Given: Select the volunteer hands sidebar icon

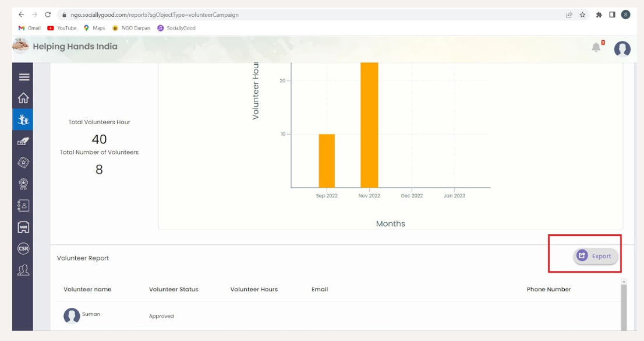Looking at the screenshot, I should (x=23, y=119).
